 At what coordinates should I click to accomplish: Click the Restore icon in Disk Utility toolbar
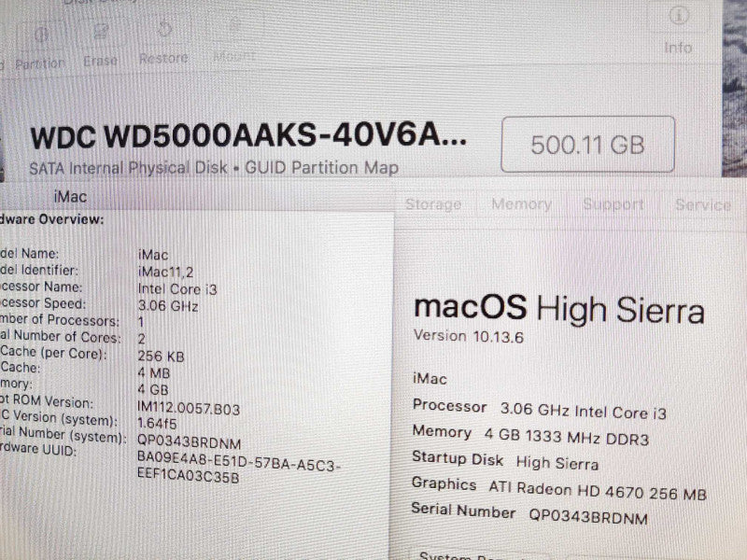pyautogui.click(x=164, y=29)
